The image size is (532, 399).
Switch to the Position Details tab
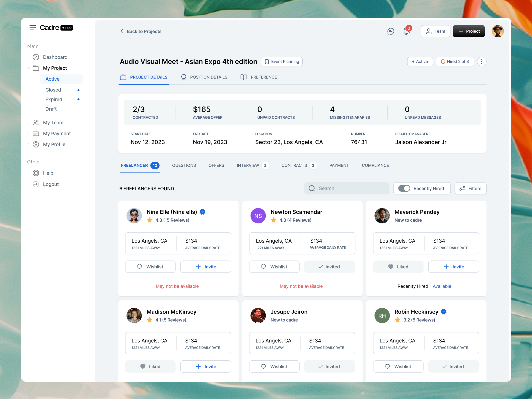pyautogui.click(x=204, y=77)
